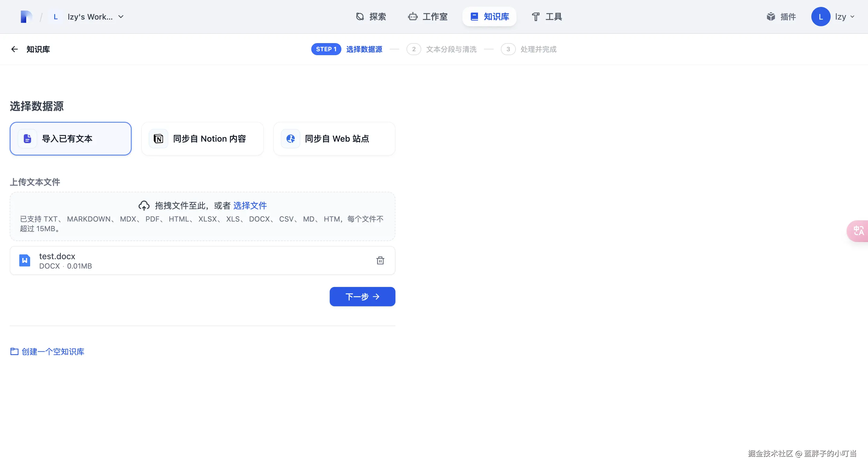Select the 同步自 Web 站点 option
Image resolution: width=868 pixels, height=469 pixels.
334,138
